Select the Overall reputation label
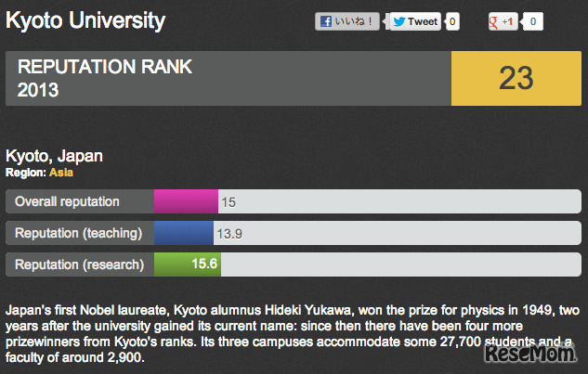Image resolution: width=588 pixels, height=374 pixels. pos(67,201)
